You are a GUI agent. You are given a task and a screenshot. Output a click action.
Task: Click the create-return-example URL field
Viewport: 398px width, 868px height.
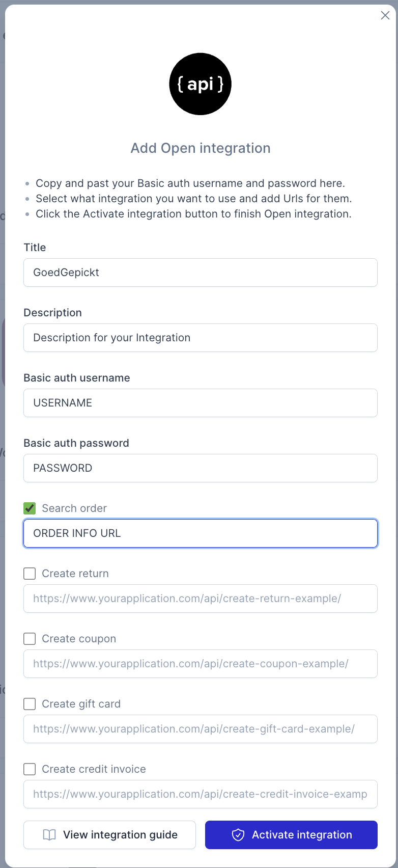click(200, 599)
